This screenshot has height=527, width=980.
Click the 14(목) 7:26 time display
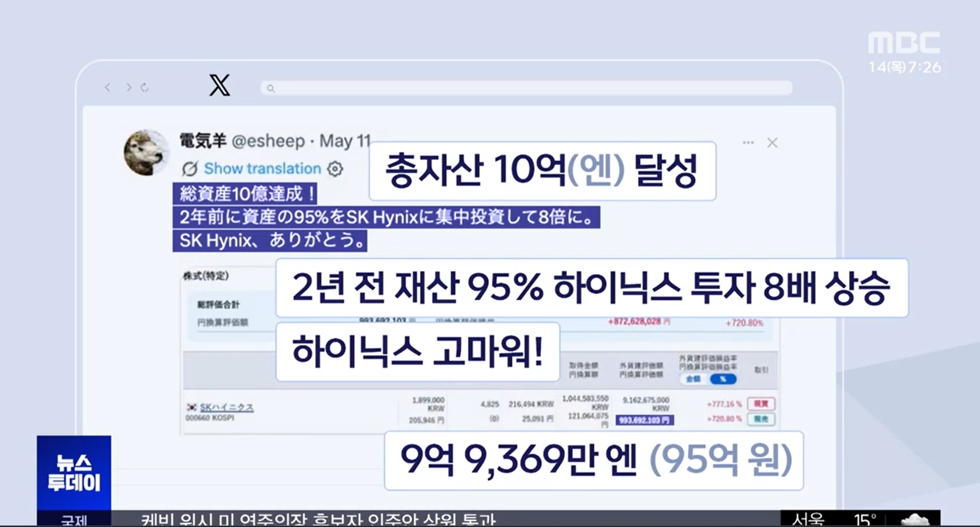click(905, 67)
